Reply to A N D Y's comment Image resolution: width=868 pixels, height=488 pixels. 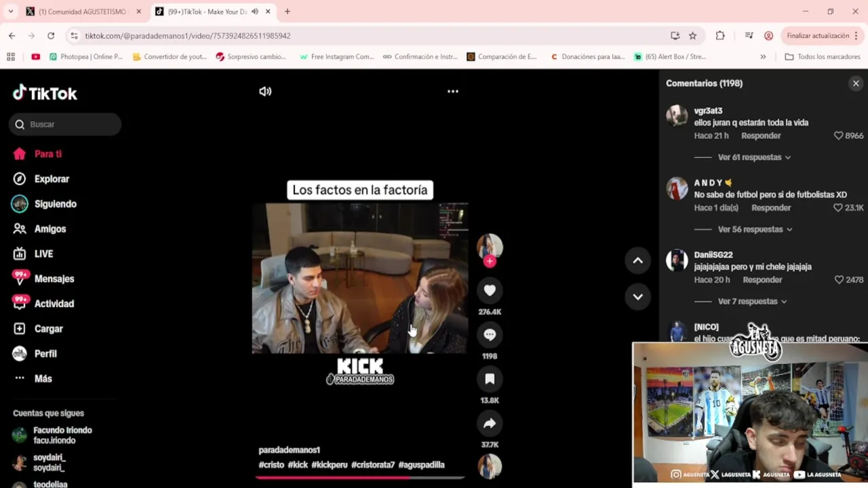(771, 208)
